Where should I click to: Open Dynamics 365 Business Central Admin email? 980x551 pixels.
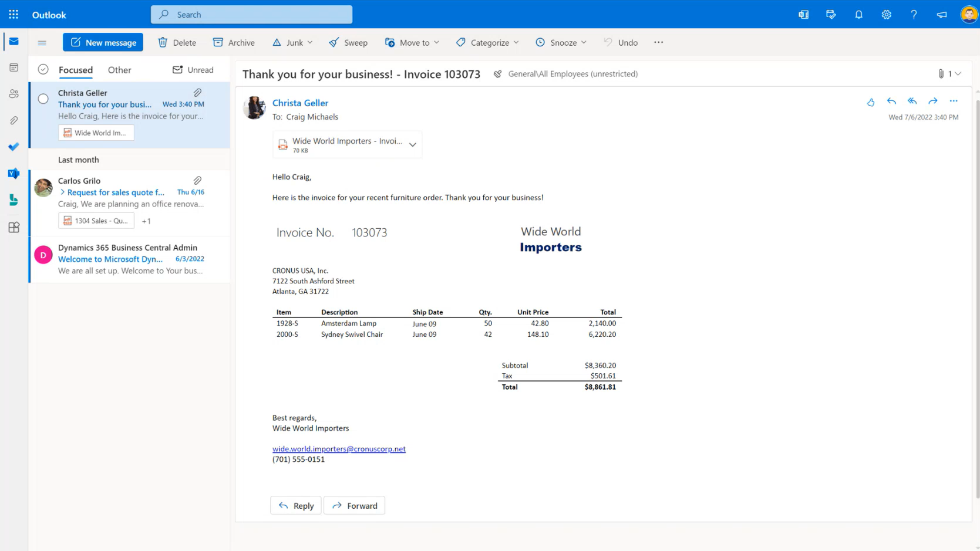[130, 259]
